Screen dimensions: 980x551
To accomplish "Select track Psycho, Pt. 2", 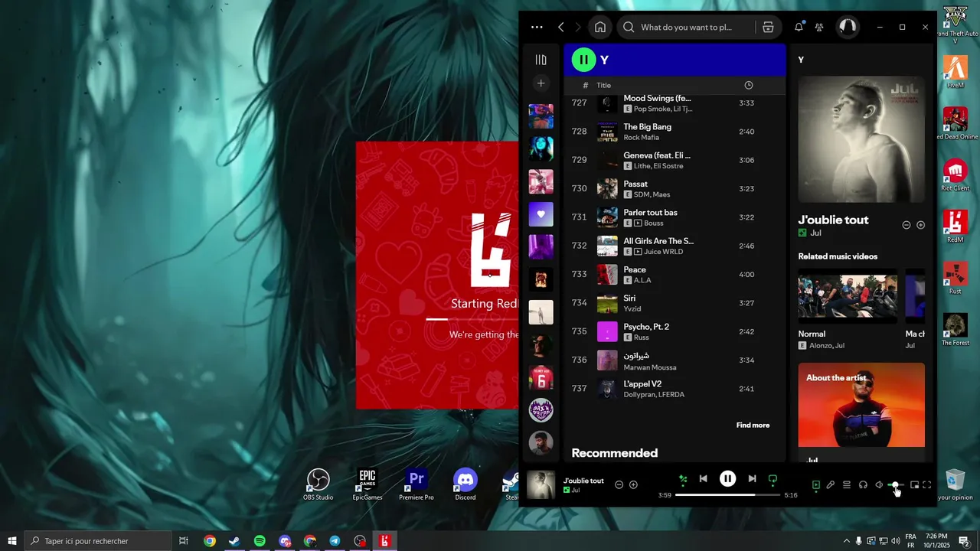I will pos(675,331).
